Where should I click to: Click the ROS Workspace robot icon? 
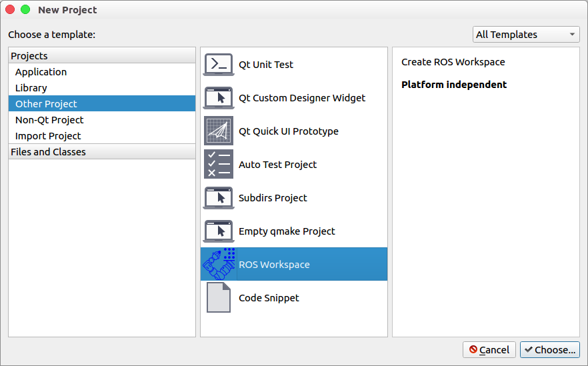tap(219, 265)
